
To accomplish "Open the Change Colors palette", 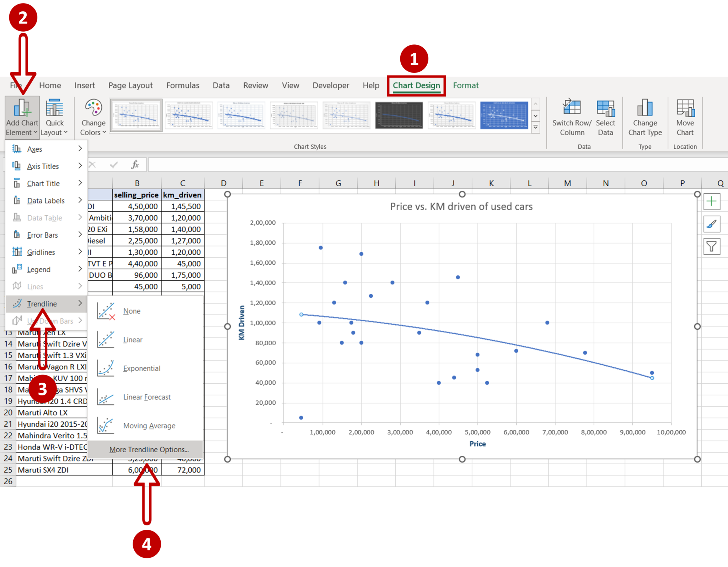I will coord(93,117).
